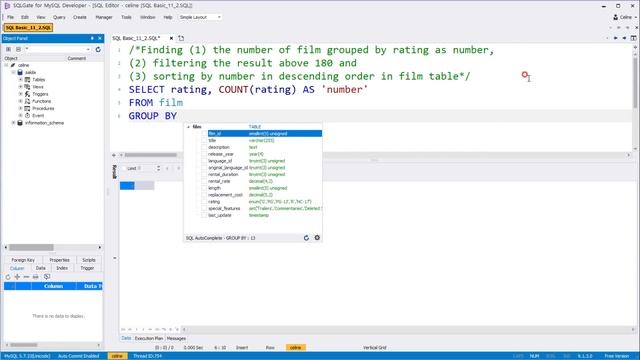640x360 pixels.
Task: Open a new tab icon next to SQL tab
Action: [x=181, y=38]
